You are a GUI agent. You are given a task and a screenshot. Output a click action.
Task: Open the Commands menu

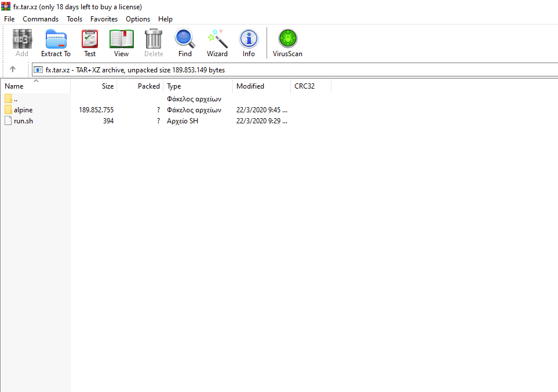click(41, 19)
